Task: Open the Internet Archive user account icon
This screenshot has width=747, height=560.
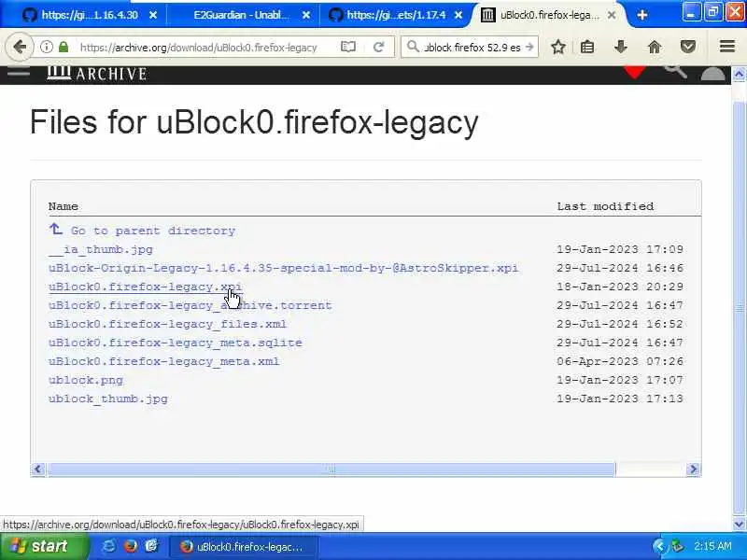Action: pyautogui.click(x=712, y=74)
